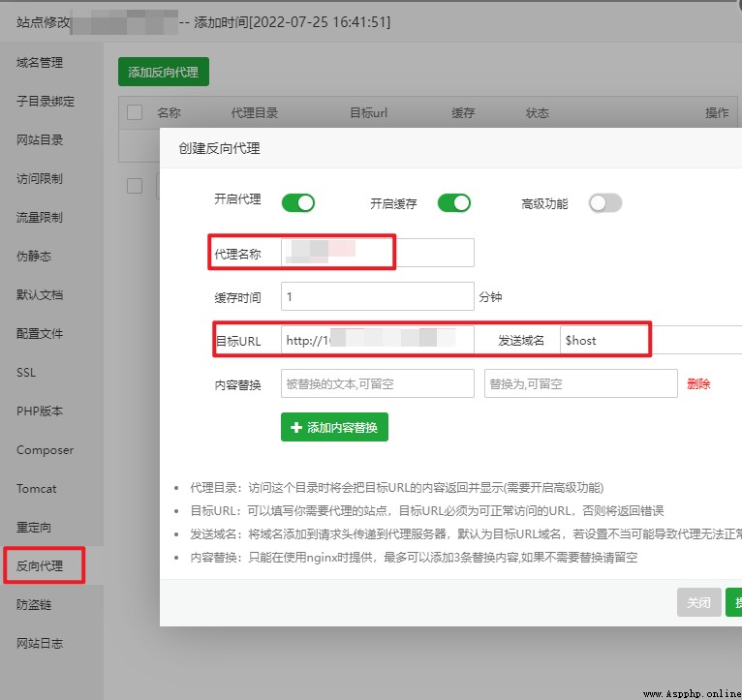Open 重定向 in sidebar

point(34,528)
